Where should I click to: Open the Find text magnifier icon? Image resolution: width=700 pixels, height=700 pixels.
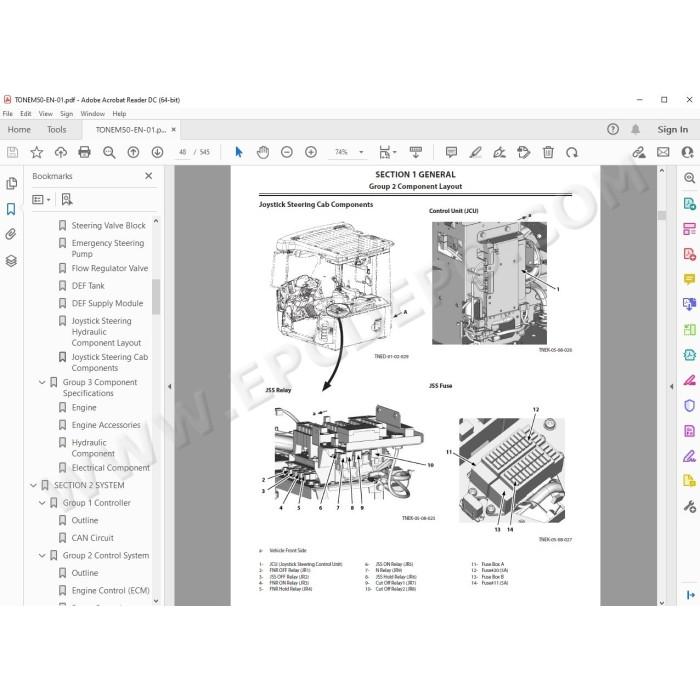[109, 153]
